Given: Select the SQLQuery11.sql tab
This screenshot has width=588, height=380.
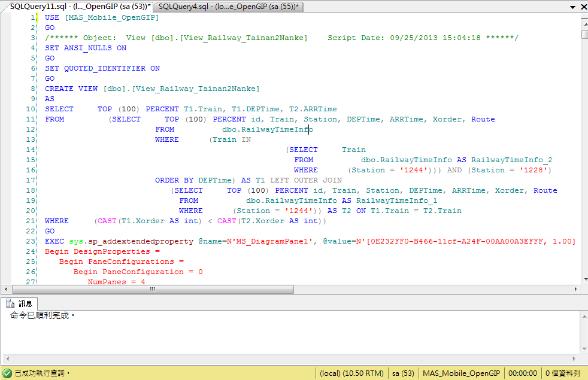Looking at the screenshot, I should pyautogui.click(x=78, y=6).
